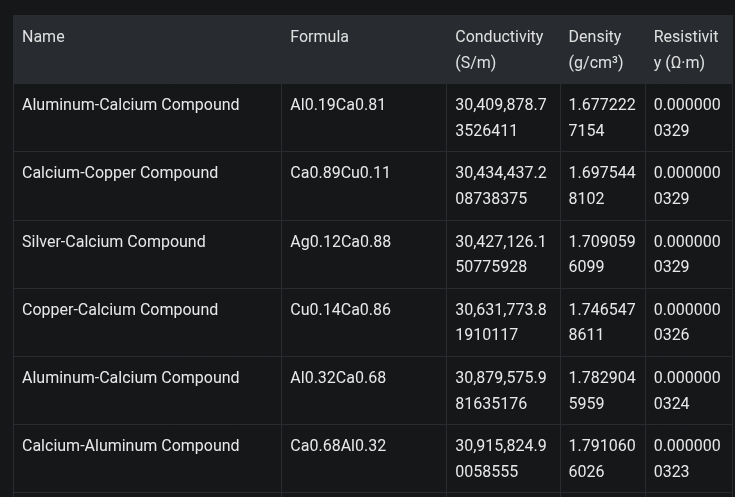Select the density value 1.6772227154
Image resolution: width=735 pixels, height=497 pixels.
601,117
